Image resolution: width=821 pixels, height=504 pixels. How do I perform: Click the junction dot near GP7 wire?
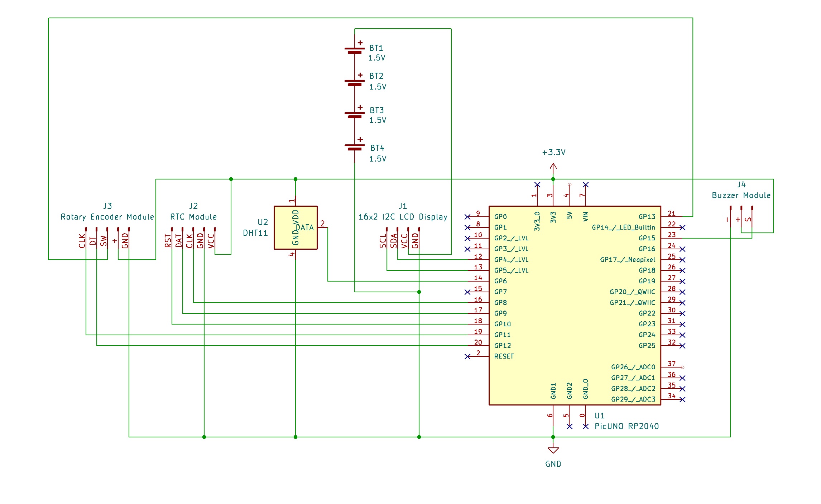pos(419,292)
